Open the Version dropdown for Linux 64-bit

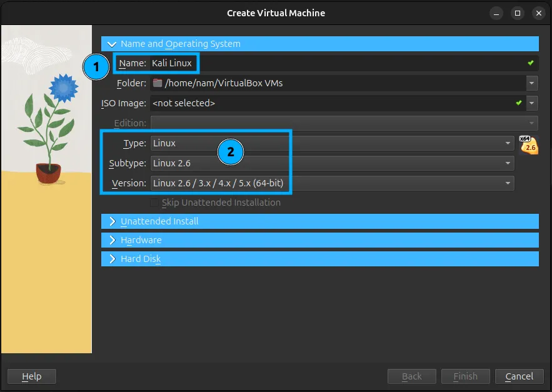coord(333,183)
